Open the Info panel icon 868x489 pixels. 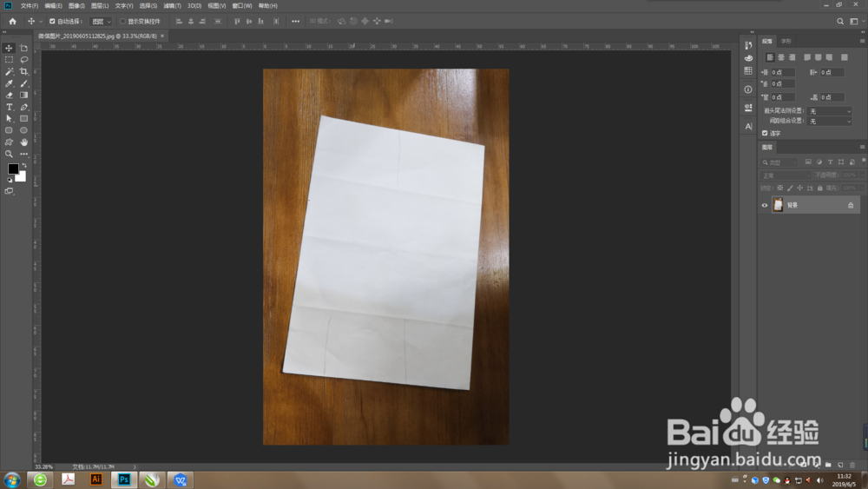pyautogui.click(x=748, y=89)
